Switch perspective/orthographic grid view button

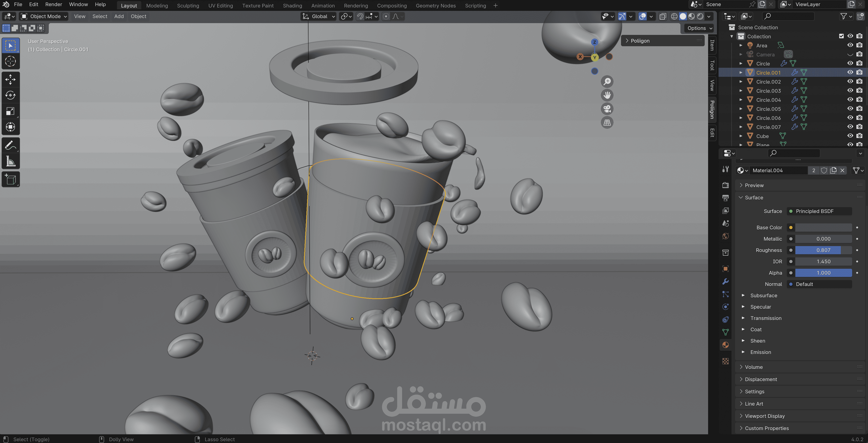(x=607, y=123)
